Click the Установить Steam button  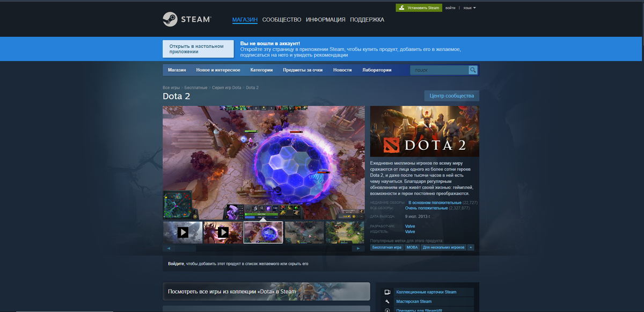(x=419, y=8)
